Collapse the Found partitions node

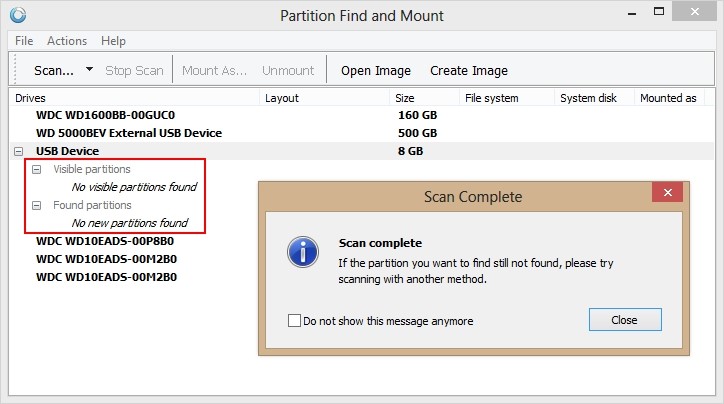[36, 205]
